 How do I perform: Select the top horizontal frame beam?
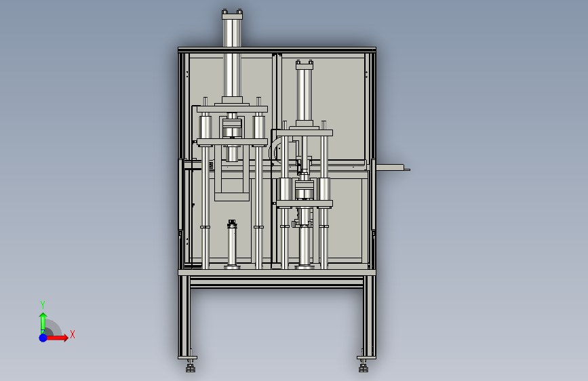(x=277, y=50)
